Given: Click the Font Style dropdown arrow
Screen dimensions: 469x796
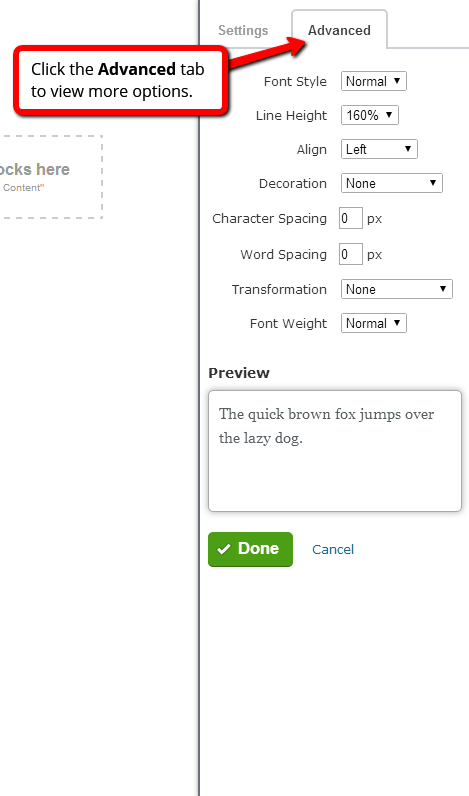Looking at the screenshot, I should pos(397,81).
